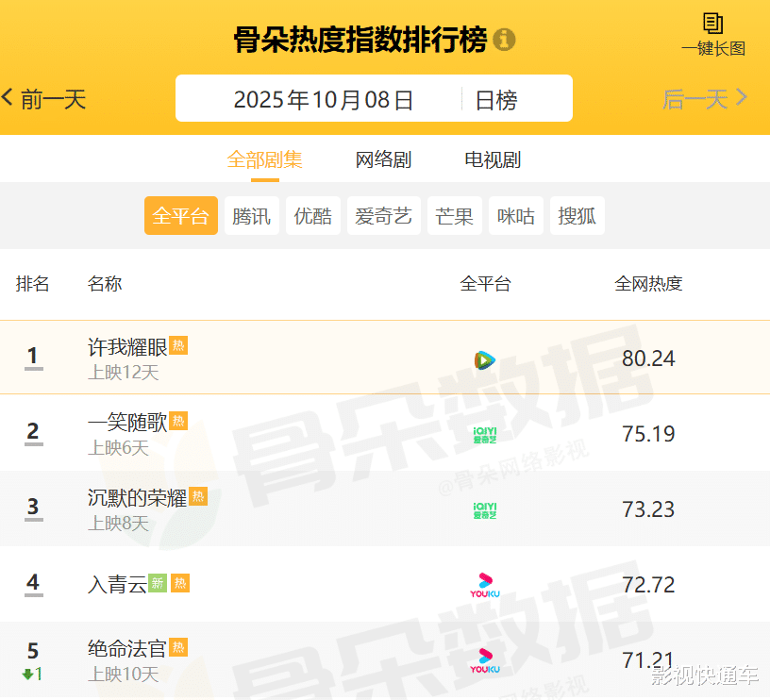This screenshot has width=770, height=700.
Task: Click 上映10天 under 绝命法官
Action: coord(124,674)
